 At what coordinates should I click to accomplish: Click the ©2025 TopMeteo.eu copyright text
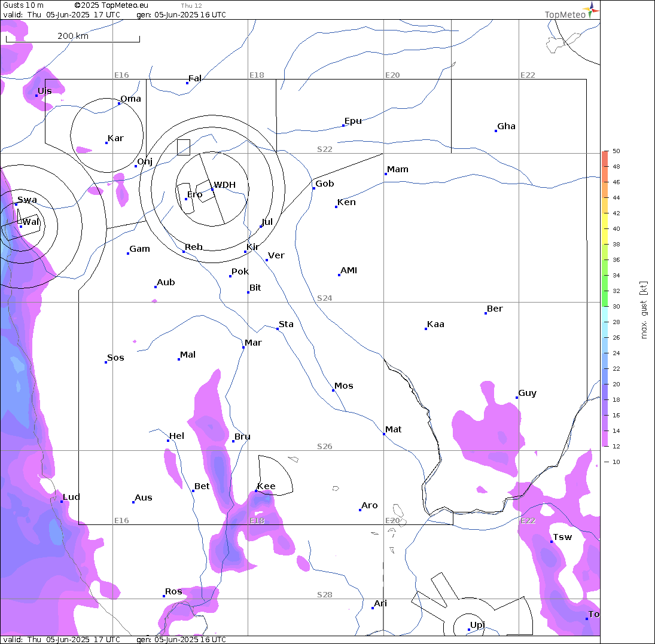tap(111, 5)
